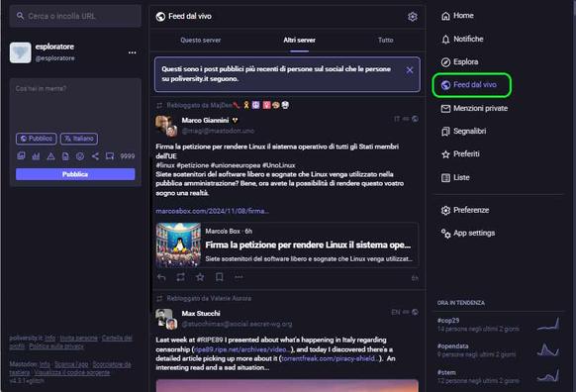
Task: Bookmark Marco Giannini's post
Action: coord(220,277)
